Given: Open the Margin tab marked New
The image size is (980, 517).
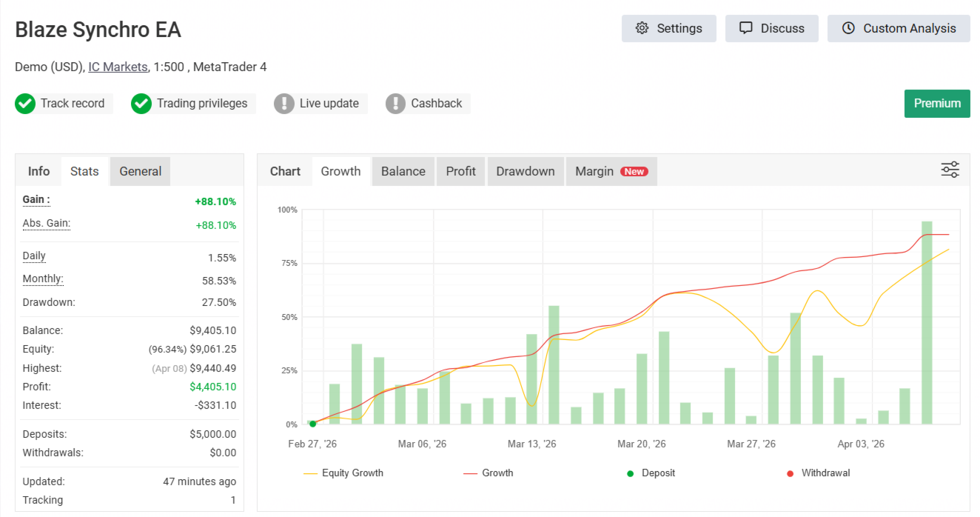Looking at the screenshot, I should (611, 171).
